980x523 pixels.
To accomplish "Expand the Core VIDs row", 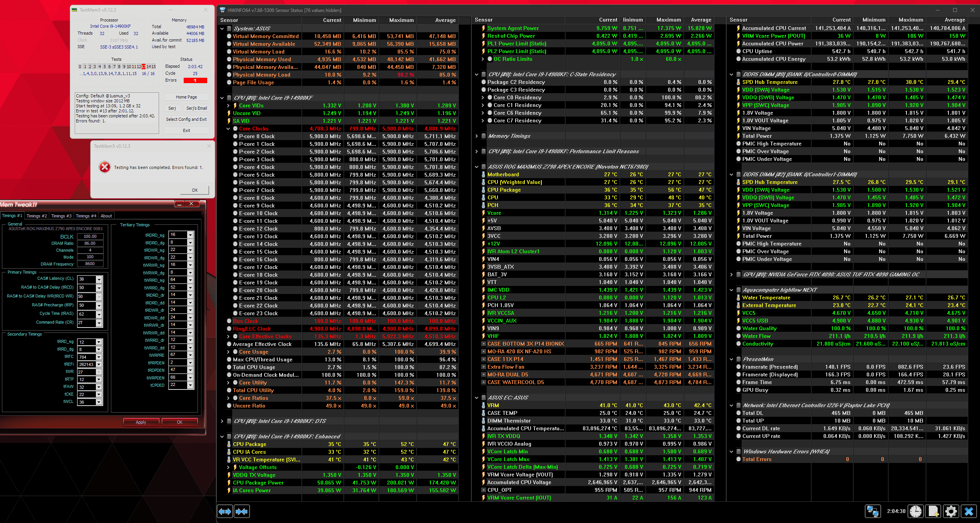I will (x=228, y=105).
